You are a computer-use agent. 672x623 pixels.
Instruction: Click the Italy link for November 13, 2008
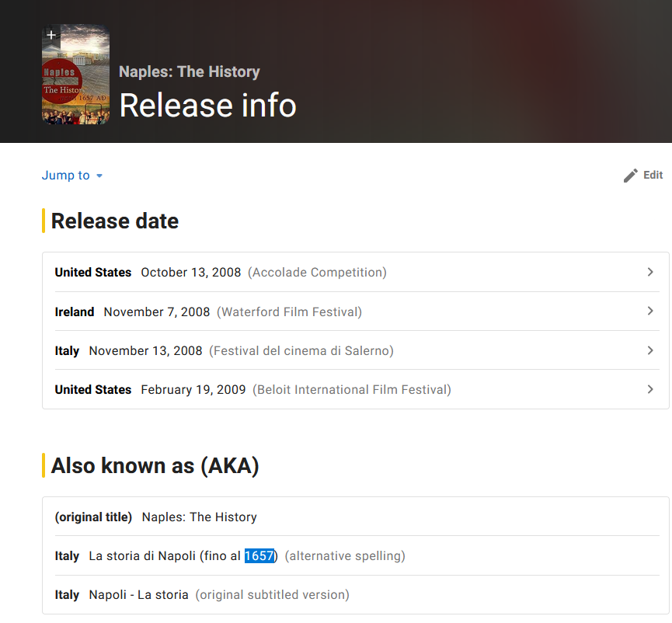point(67,351)
